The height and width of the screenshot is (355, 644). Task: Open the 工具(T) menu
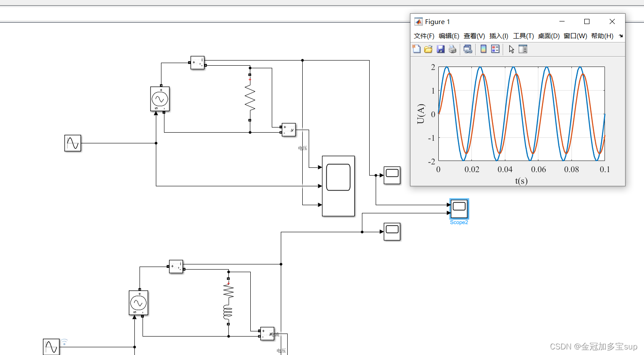tap(523, 36)
